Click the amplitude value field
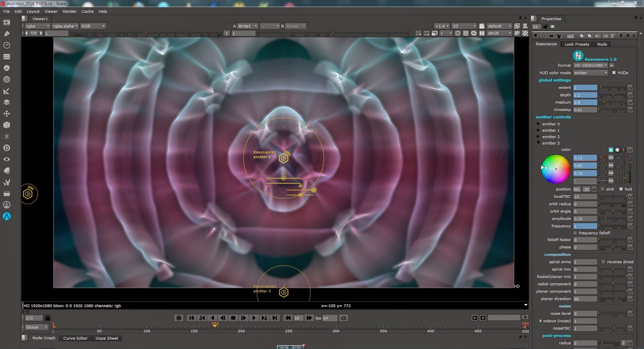Image resolution: width=644 pixels, height=349 pixels. (x=585, y=219)
